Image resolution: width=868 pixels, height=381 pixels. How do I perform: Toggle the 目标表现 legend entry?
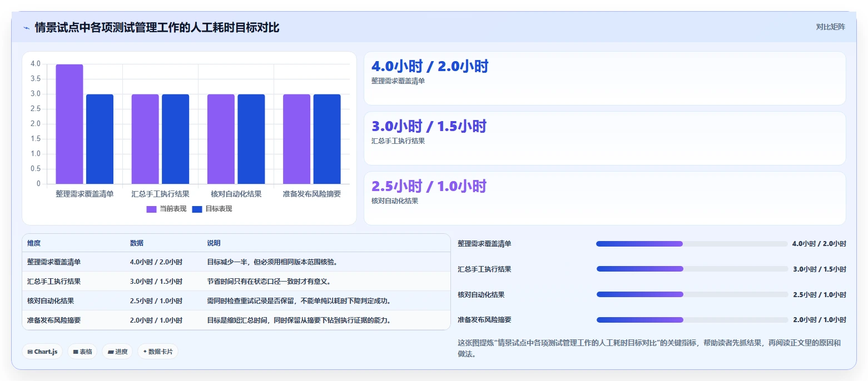[212, 209]
